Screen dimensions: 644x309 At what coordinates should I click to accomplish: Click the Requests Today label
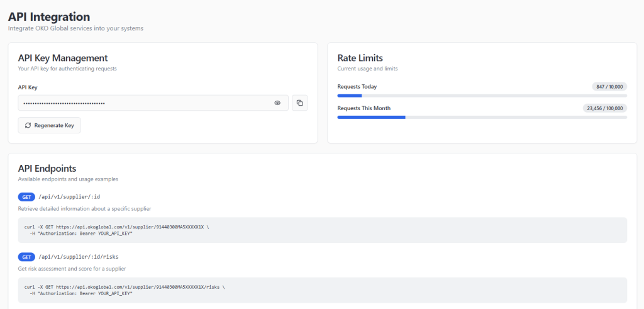[x=357, y=87]
